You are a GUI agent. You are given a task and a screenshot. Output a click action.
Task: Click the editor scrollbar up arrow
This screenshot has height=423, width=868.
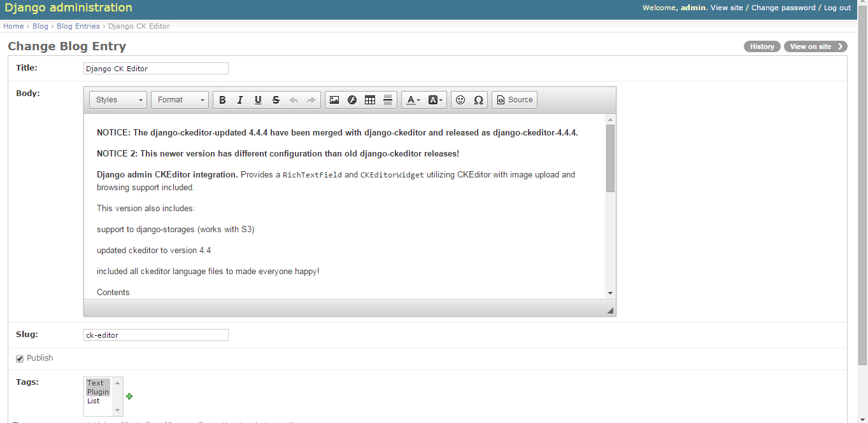(611, 120)
